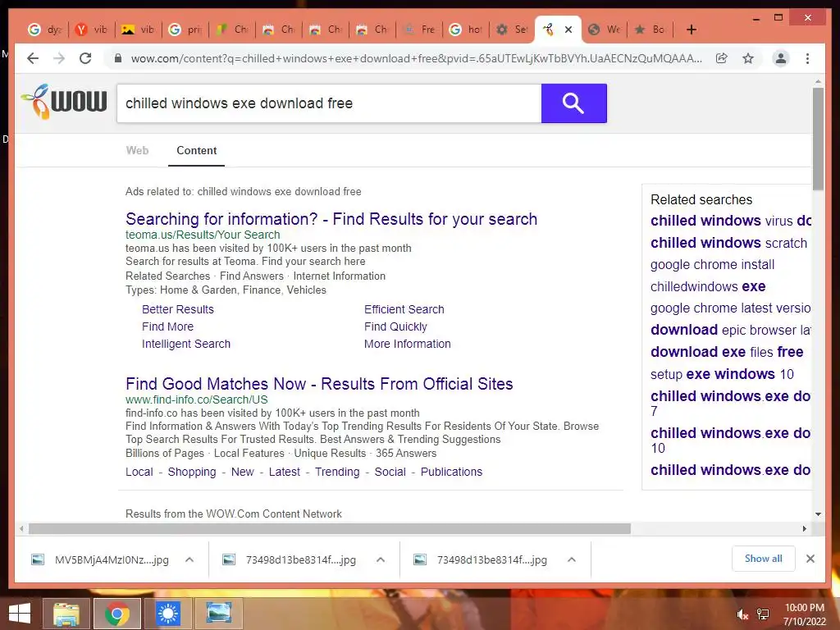840x630 pixels.
Task: Open 'Searching for information?' ad result
Action: pos(331,219)
